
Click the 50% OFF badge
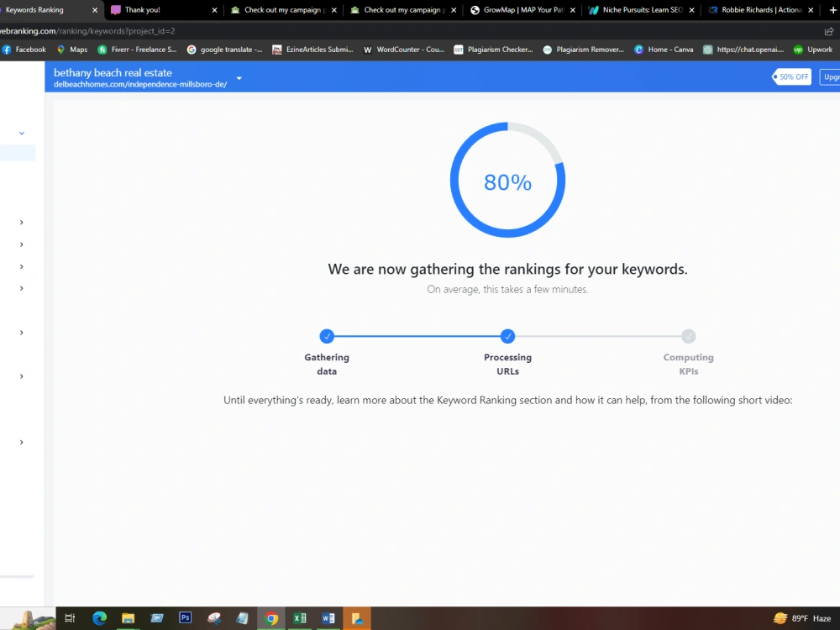click(792, 76)
